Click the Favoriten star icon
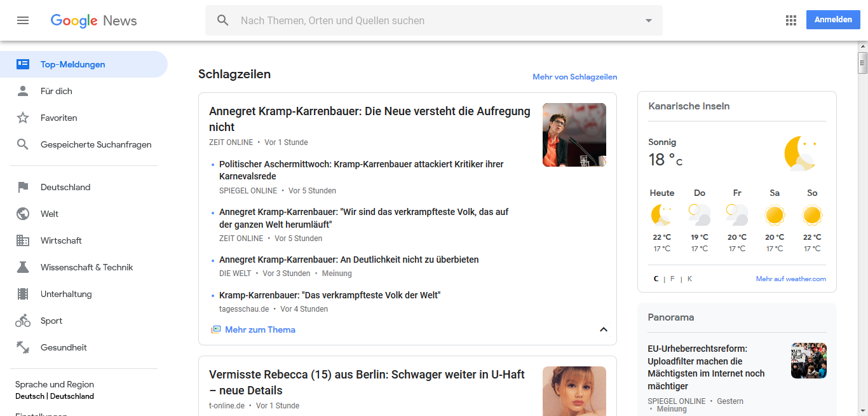 coord(23,118)
